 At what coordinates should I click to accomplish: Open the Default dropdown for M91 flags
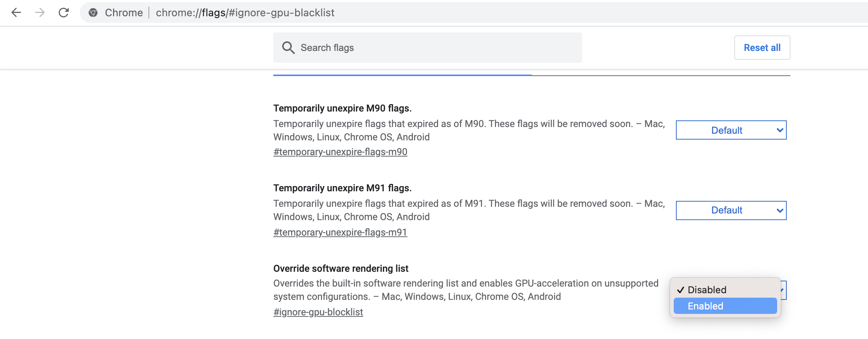point(731,210)
